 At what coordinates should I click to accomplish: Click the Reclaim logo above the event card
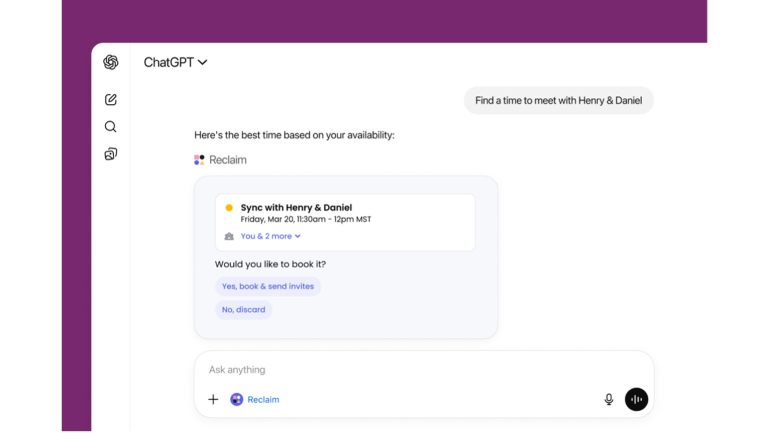coord(199,160)
